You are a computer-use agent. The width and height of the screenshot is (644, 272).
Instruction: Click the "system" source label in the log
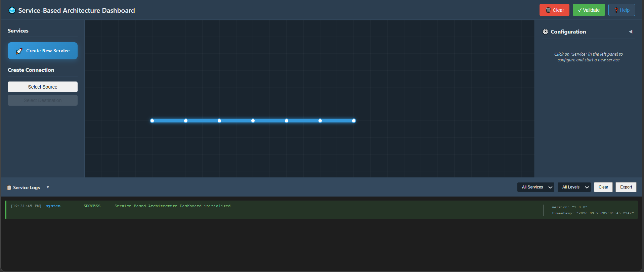53,206
